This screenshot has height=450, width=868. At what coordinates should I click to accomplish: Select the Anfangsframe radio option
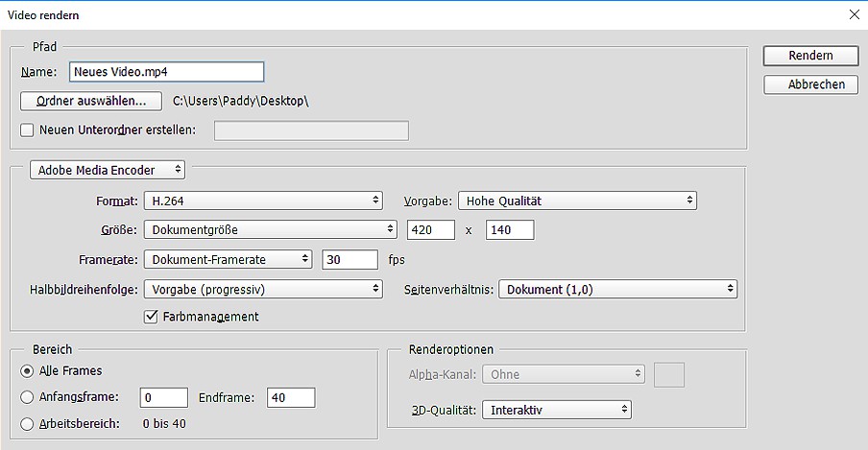click(27, 397)
